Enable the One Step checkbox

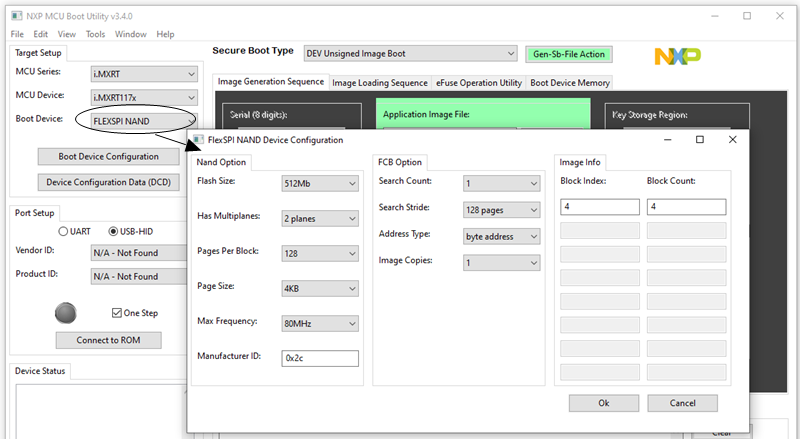coord(118,313)
